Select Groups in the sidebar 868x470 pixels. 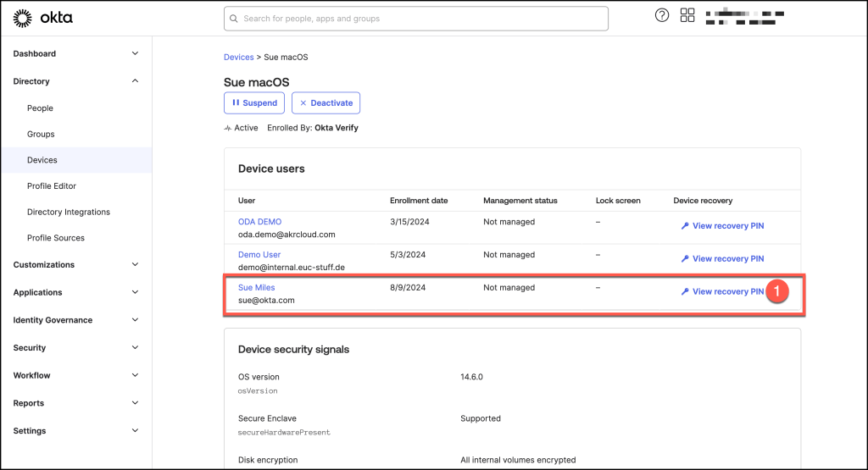[41, 134]
